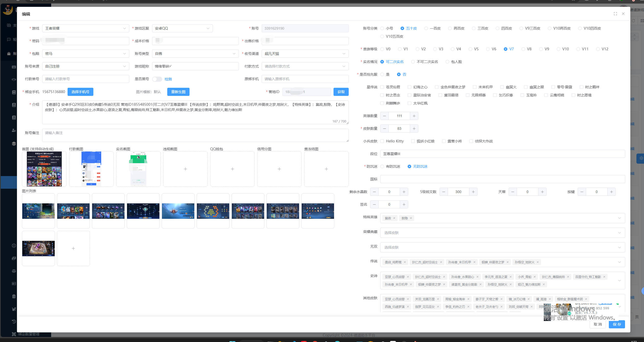
Task: Choose noble level V0
Action: point(382,49)
